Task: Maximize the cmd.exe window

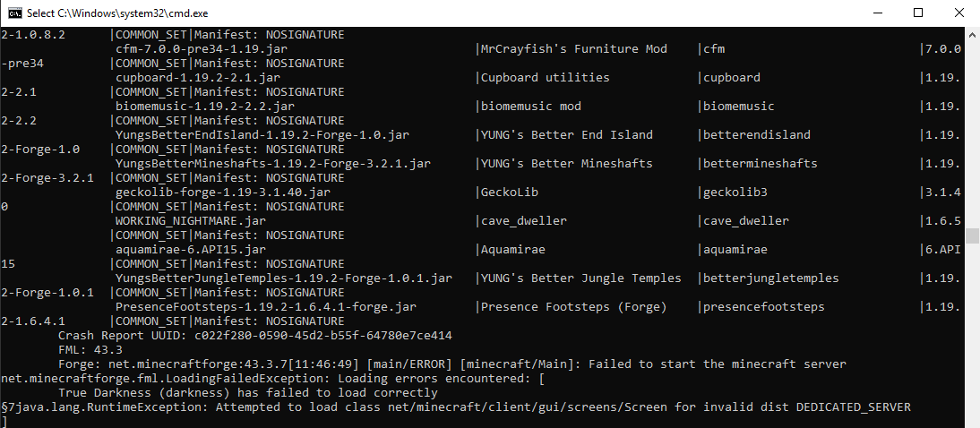Action: pos(918,13)
